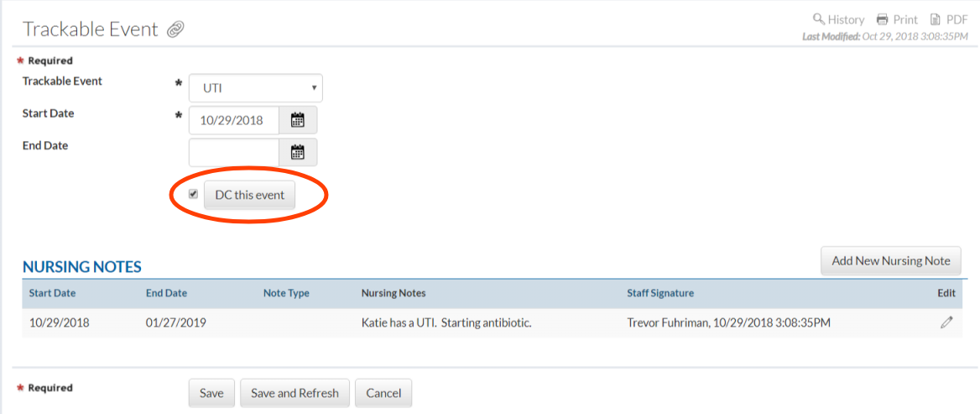This screenshot has height=414, width=980.
Task: Click the Start Date column header in Nursing Notes
Action: click(x=52, y=293)
